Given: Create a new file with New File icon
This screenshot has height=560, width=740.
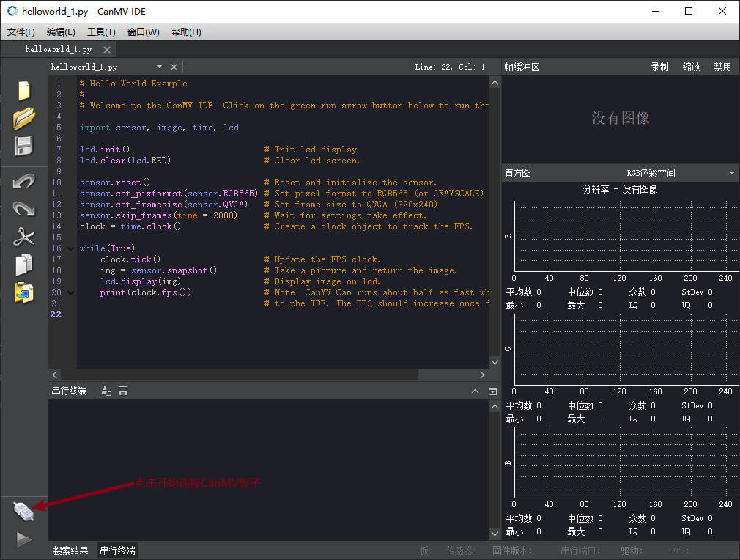Looking at the screenshot, I should point(24,91).
